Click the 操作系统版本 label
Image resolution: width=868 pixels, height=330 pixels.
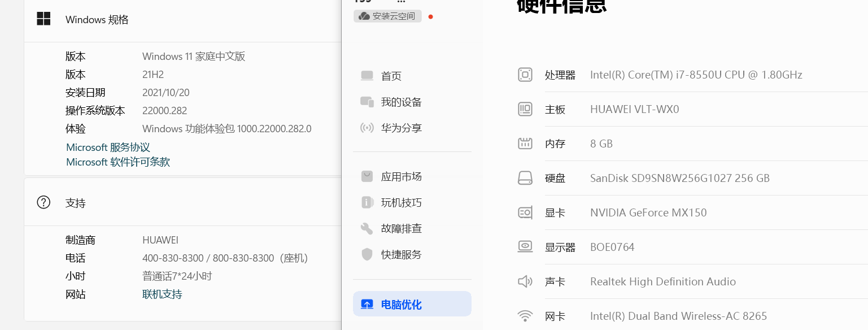click(x=95, y=111)
